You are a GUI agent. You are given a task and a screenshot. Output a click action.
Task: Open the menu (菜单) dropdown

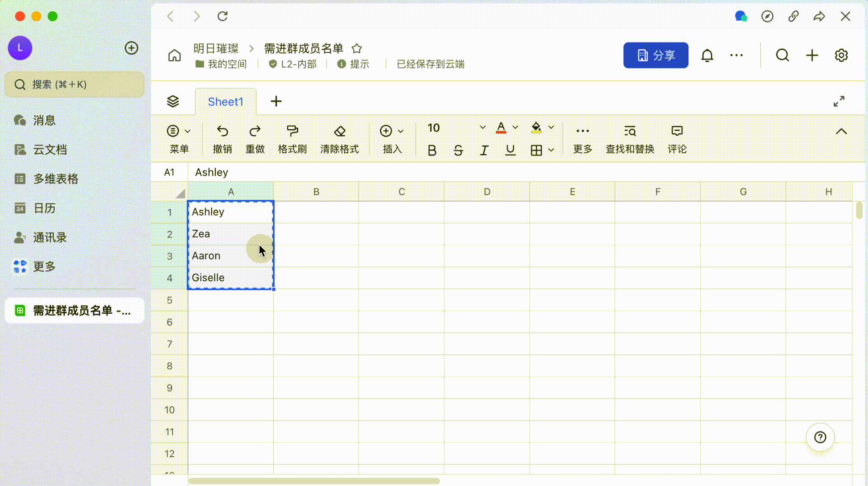click(x=179, y=139)
